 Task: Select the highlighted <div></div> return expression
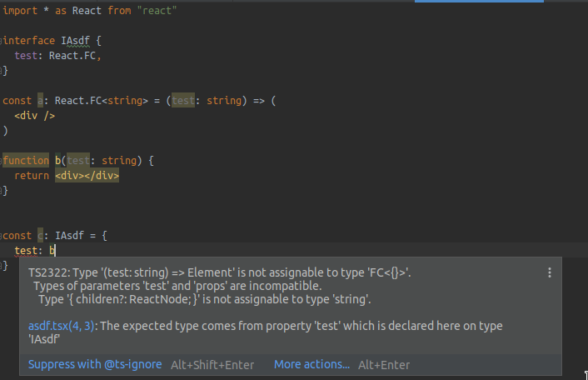pos(87,176)
